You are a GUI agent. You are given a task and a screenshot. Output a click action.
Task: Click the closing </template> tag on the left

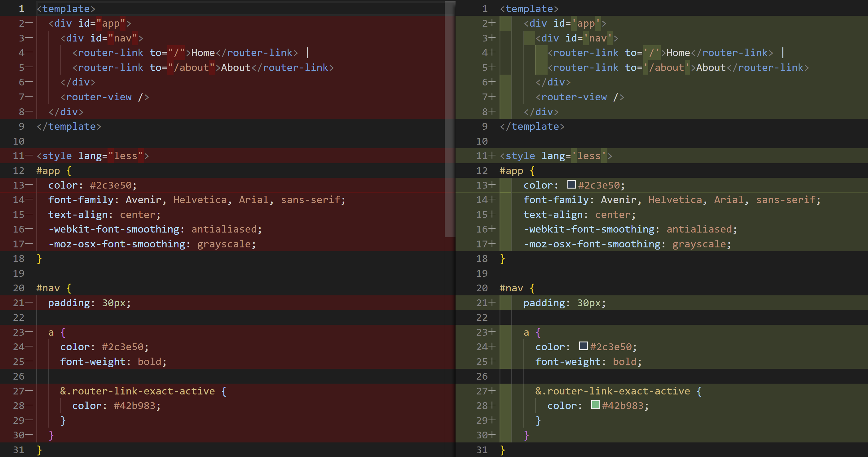point(69,127)
